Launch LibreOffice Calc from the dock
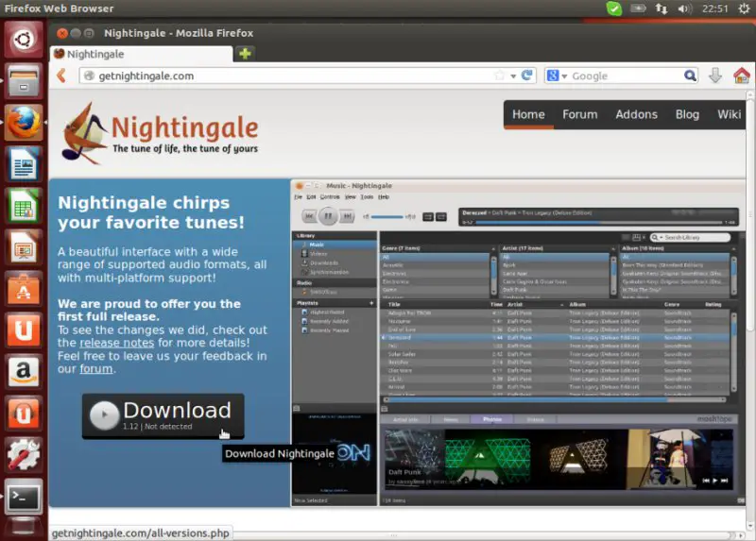756x541 pixels. coord(23,206)
